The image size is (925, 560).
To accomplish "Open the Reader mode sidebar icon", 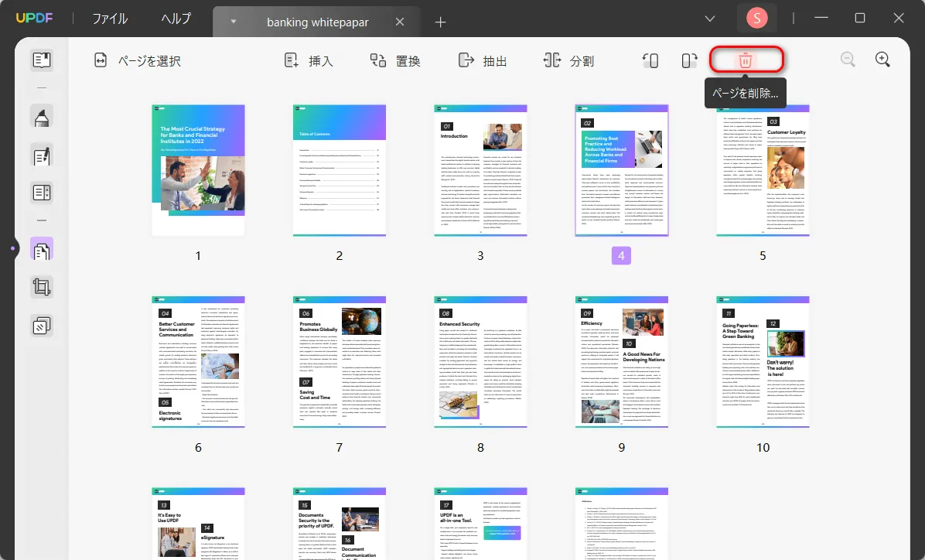I will 42,60.
